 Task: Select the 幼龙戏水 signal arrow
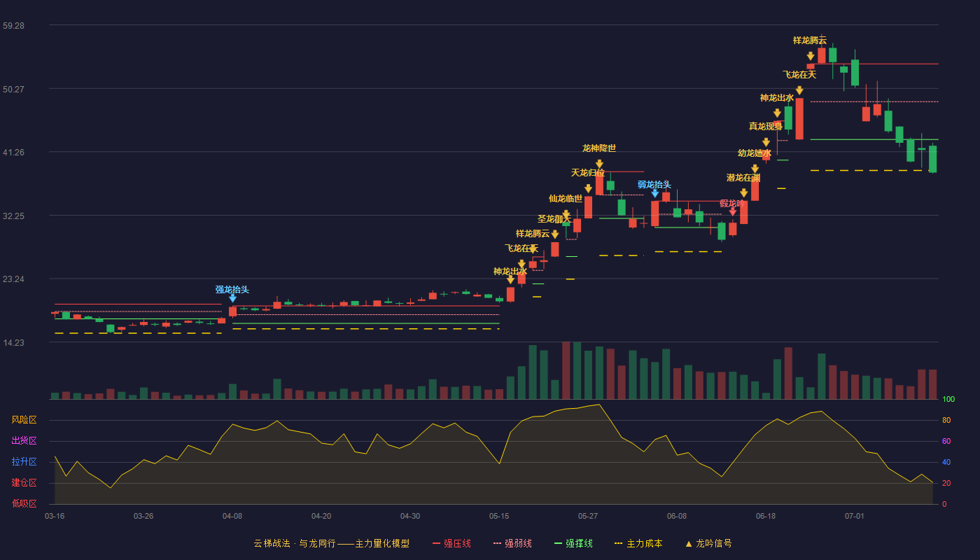755,169
